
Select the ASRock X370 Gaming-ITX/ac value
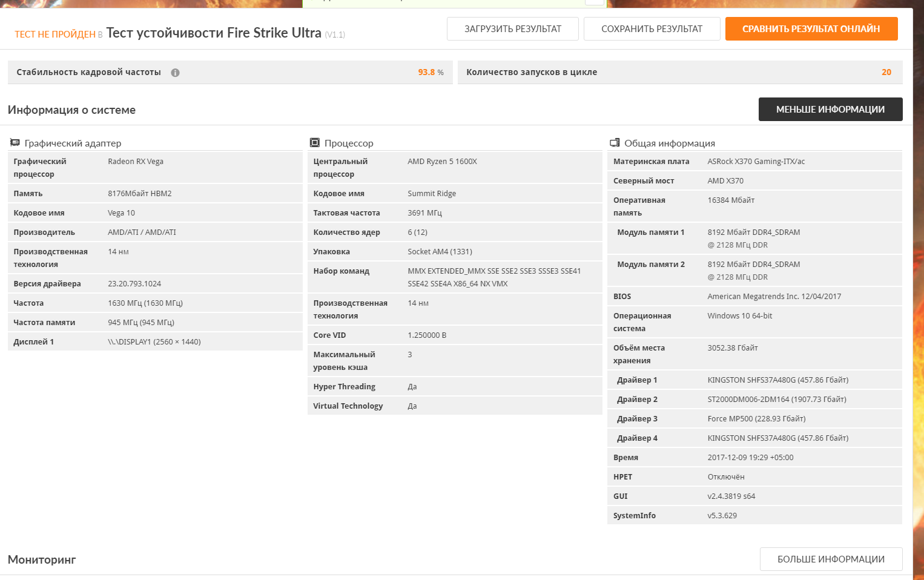pyautogui.click(x=756, y=162)
